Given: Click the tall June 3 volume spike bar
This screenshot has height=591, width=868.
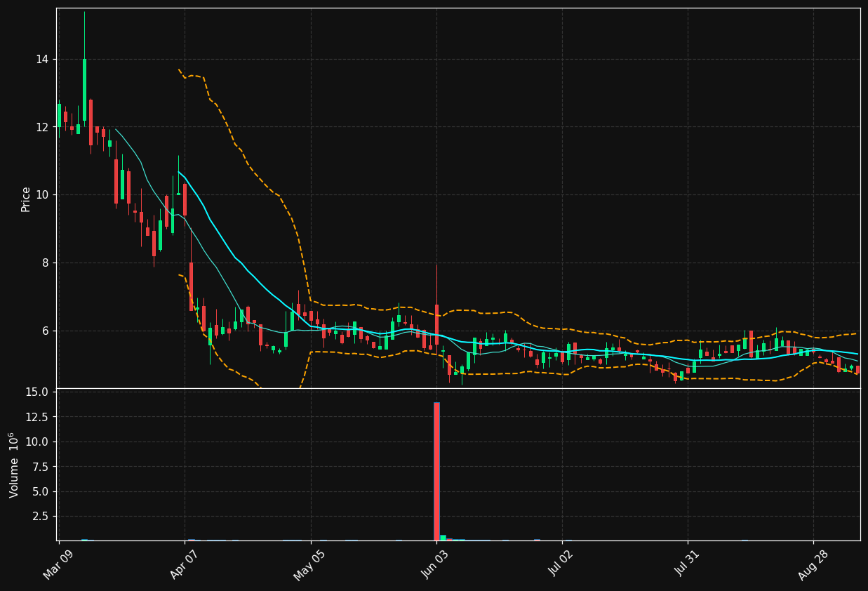Looking at the screenshot, I should tap(436, 471).
